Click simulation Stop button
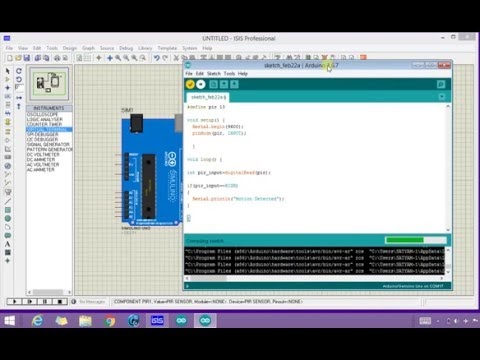The height and width of the screenshot is (360, 480). click(x=60, y=302)
